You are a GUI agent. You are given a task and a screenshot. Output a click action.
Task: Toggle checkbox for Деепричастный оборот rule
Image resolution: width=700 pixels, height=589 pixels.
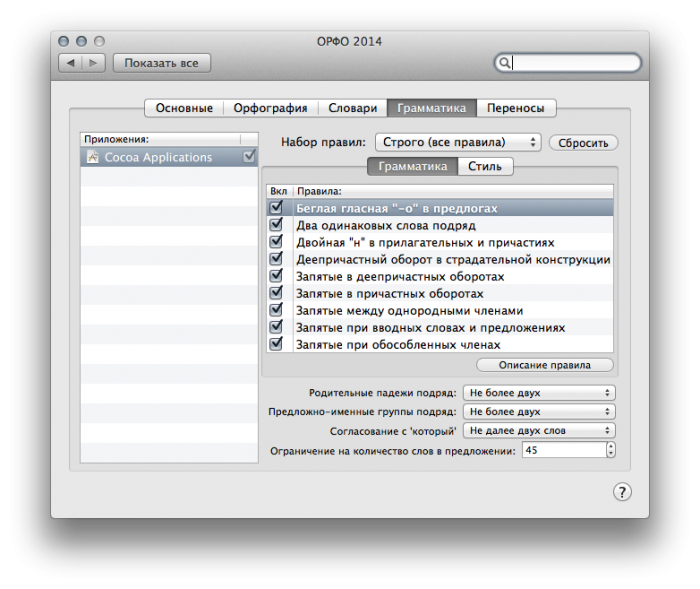pyautogui.click(x=276, y=258)
